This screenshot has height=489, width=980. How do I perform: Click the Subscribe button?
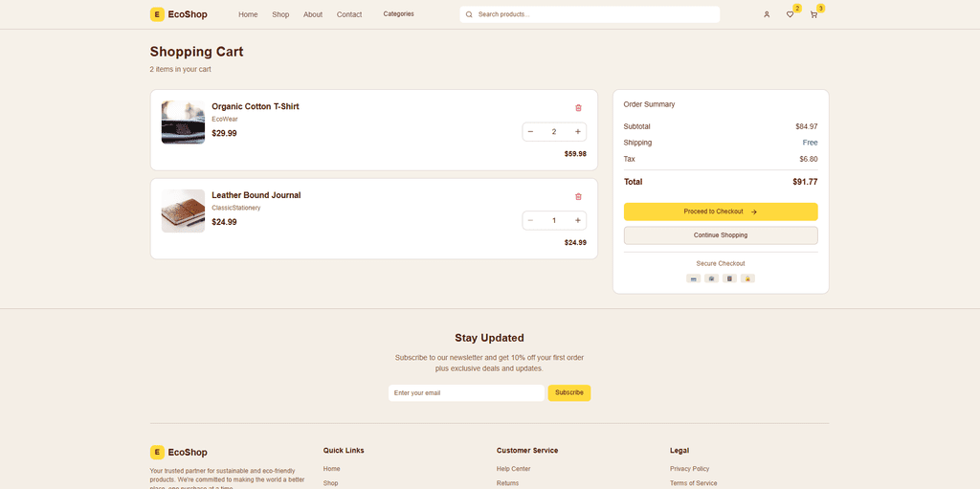click(x=569, y=393)
